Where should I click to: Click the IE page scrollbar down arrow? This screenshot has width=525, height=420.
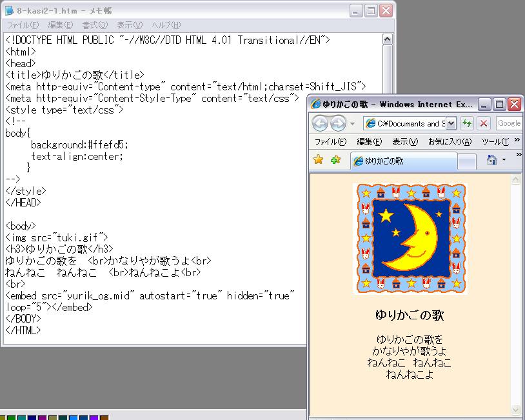point(515,409)
